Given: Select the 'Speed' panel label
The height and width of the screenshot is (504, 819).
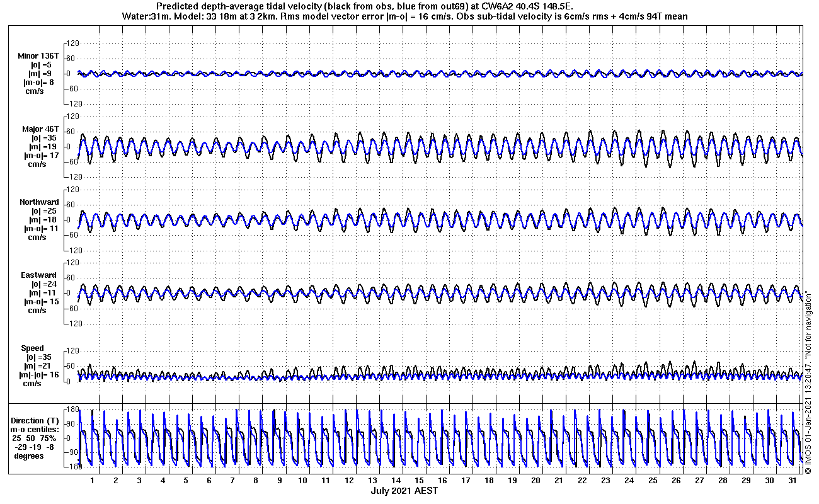Looking at the screenshot, I should click(x=33, y=348).
